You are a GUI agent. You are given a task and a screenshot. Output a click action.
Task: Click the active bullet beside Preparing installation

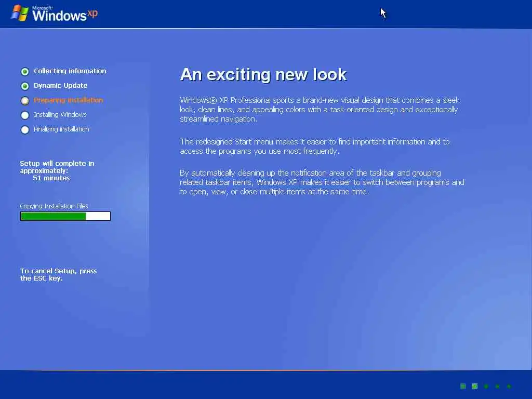click(25, 101)
